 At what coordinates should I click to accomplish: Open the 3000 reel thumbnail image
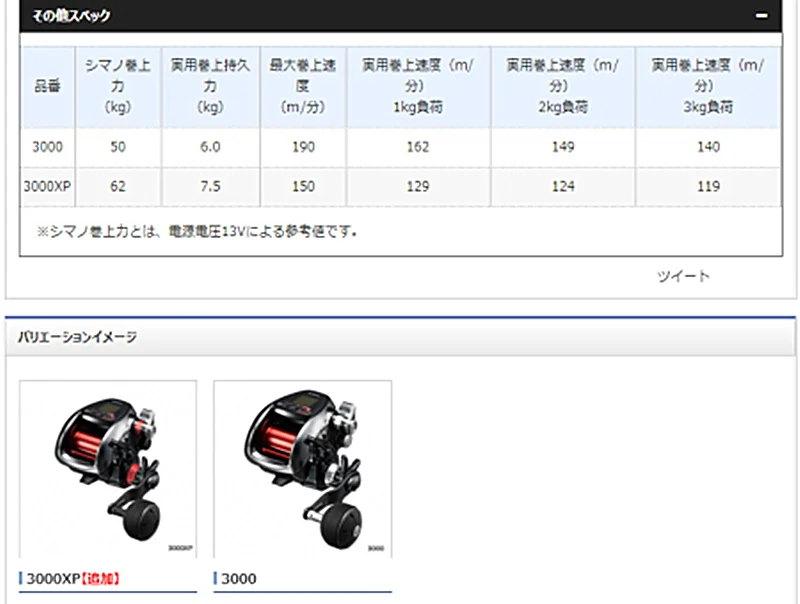pos(303,469)
